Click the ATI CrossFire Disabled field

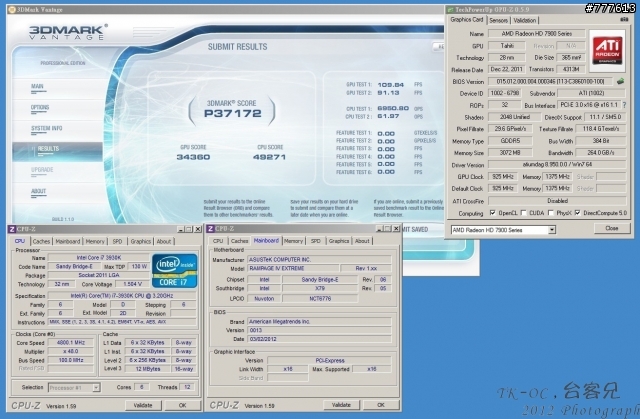pos(557,201)
